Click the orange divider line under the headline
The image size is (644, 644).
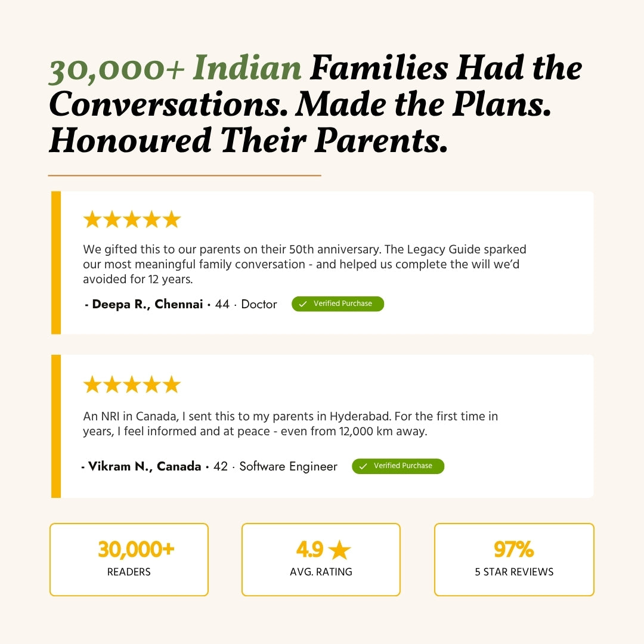(184, 175)
